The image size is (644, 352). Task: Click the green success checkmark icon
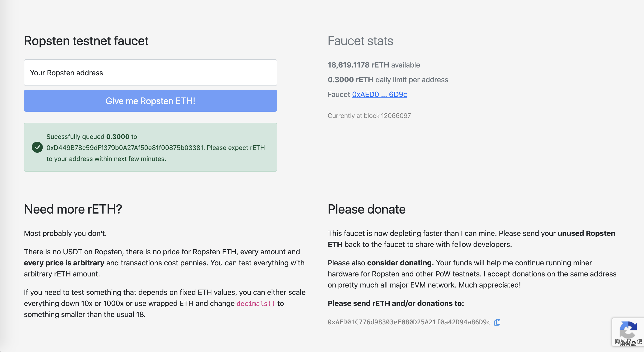pyautogui.click(x=37, y=147)
